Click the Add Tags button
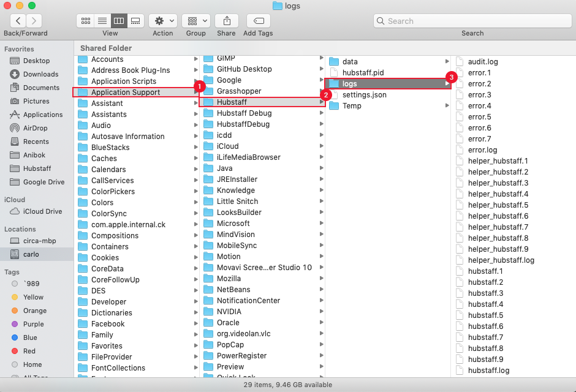The width and height of the screenshot is (576, 392). [259, 21]
